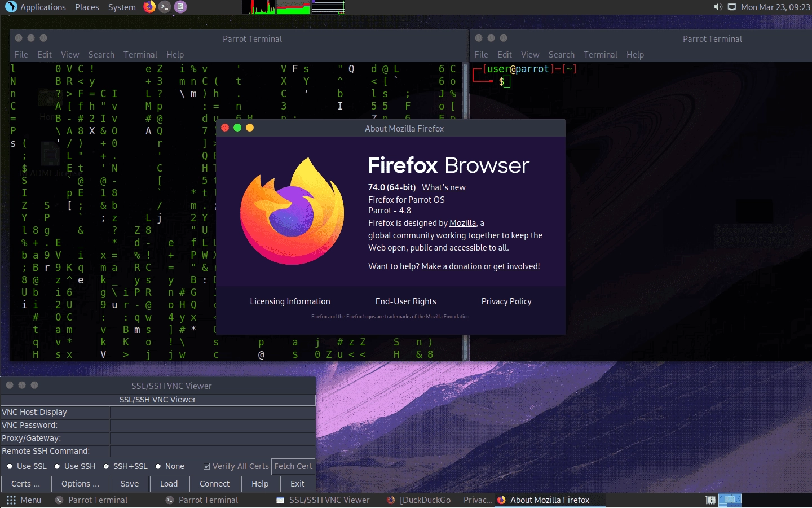The image size is (812, 508).
Task: Click the Fetch Cert button
Action: (x=293, y=466)
